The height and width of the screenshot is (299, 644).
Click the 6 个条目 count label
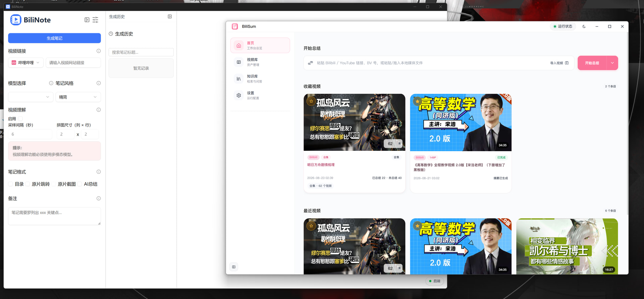(610, 211)
